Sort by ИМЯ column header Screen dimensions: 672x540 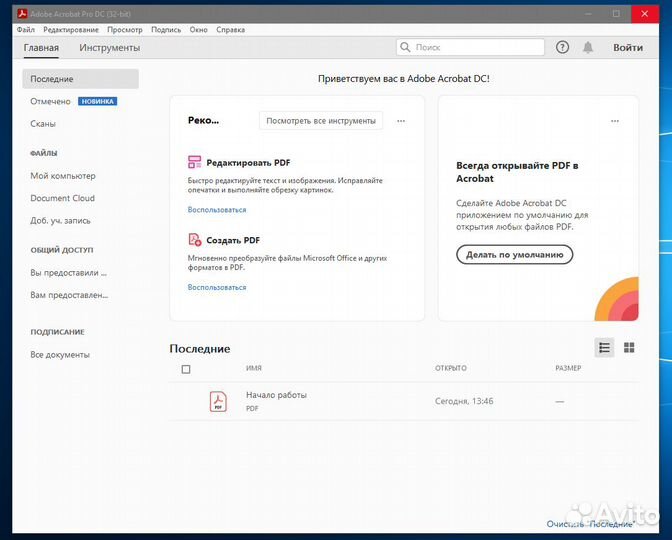coord(254,368)
